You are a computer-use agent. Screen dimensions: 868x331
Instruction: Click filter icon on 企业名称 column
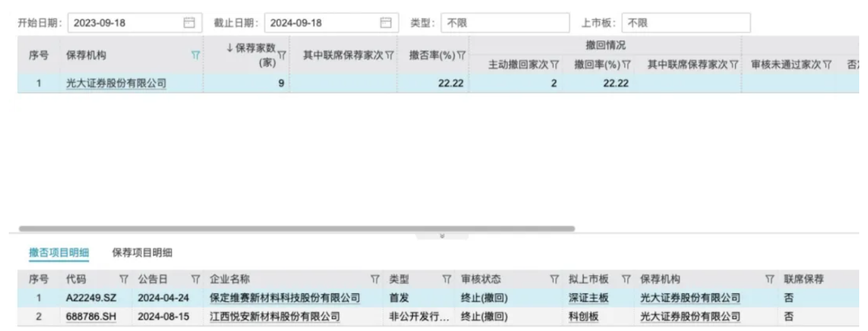[x=375, y=279]
